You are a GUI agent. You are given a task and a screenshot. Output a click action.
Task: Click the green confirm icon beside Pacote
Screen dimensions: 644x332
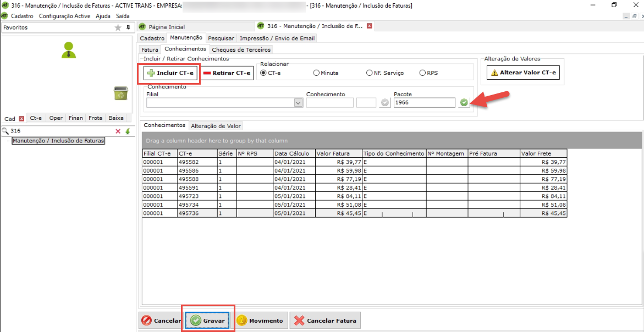tap(465, 103)
